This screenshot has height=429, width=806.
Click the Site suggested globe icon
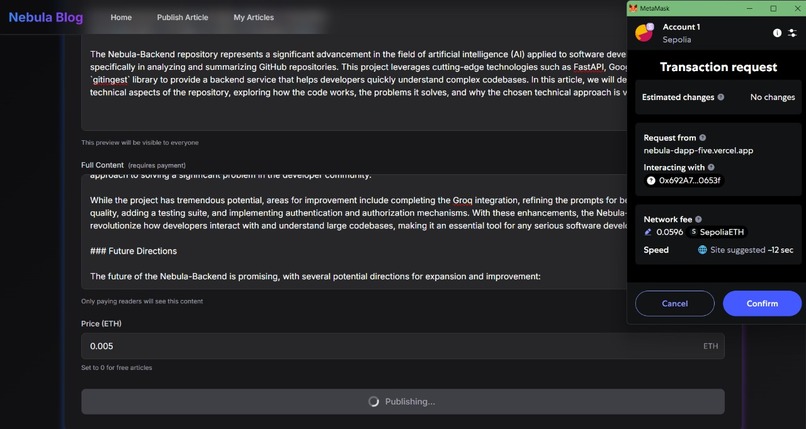coord(702,250)
